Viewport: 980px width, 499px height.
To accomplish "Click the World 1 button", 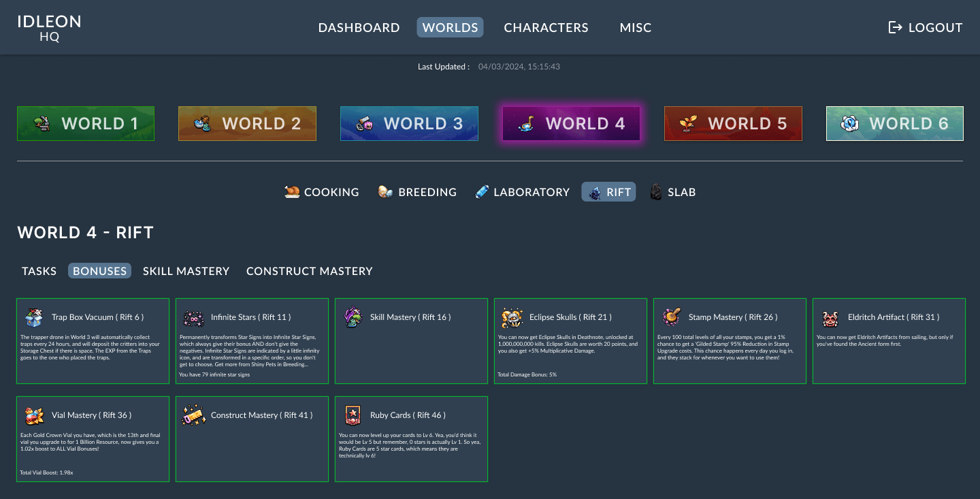I will coord(86,124).
